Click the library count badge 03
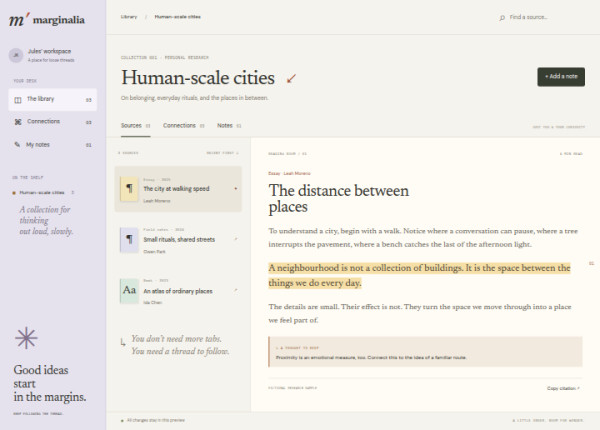600x430 pixels. (88, 100)
